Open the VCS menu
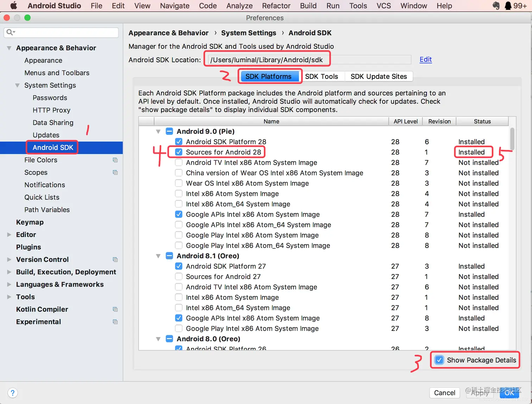Viewport: 532px width, 404px height. point(384,6)
